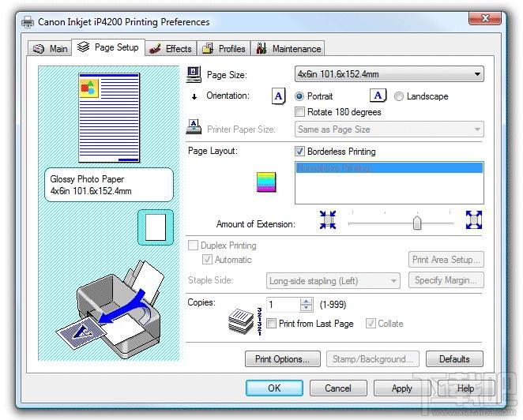The height and width of the screenshot is (420, 523).
Task: Click the rainbow borderless layout icon
Action: [266, 182]
